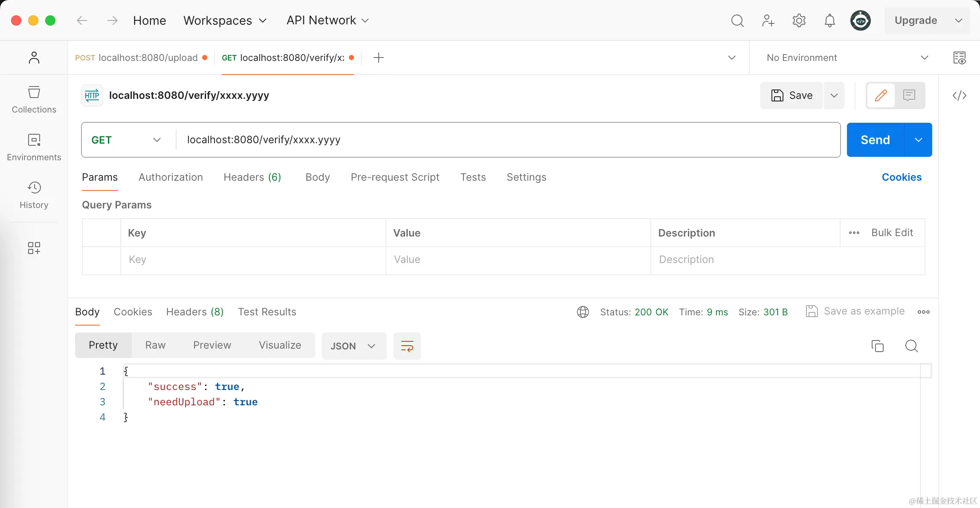Open Collections in the sidebar
Image resolution: width=980 pixels, height=508 pixels.
point(34,100)
